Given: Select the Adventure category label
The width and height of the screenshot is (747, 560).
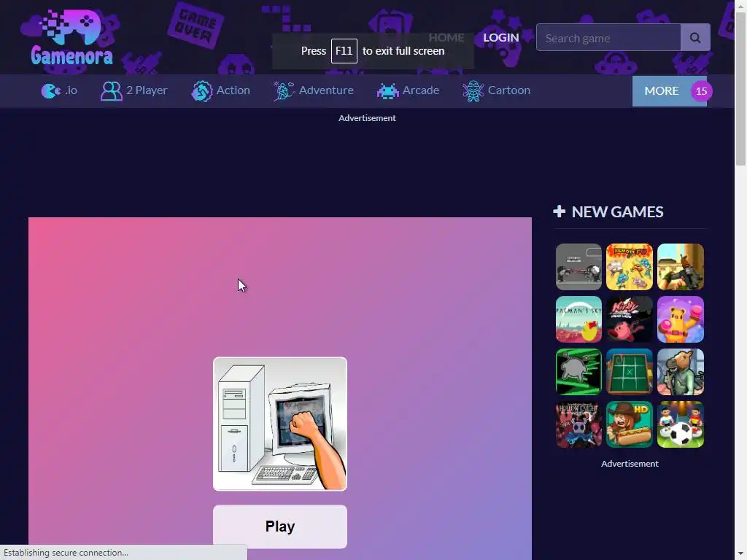Looking at the screenshot, I should 326,90.
